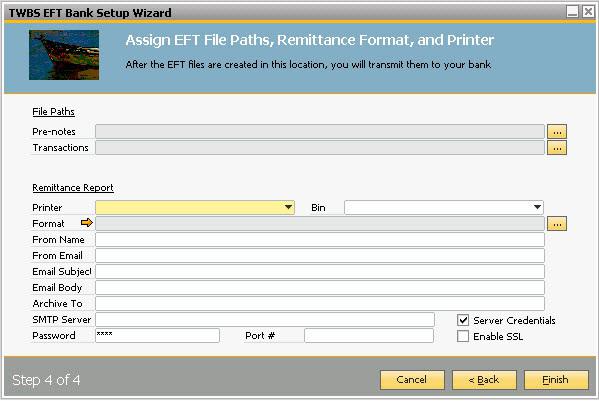Select the Password field

tap(157, 336)
